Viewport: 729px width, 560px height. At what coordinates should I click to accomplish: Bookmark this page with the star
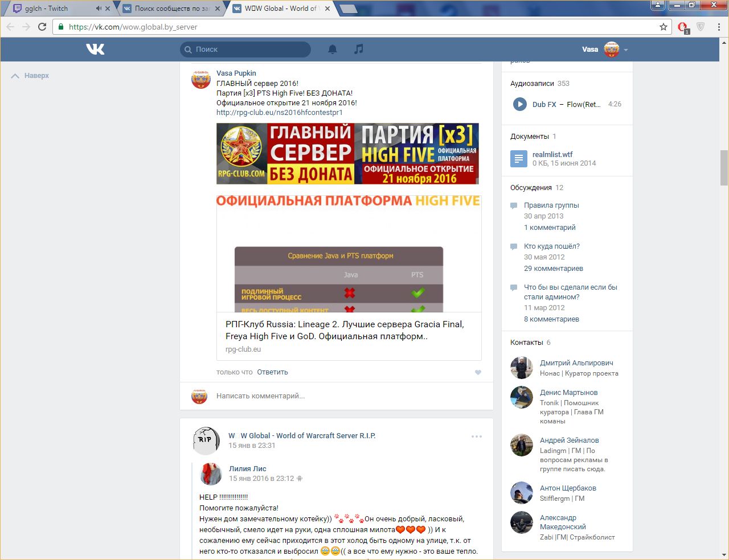click(664, 27)
